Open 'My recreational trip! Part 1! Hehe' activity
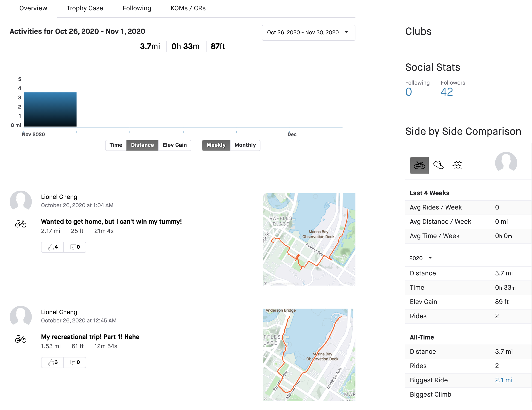 coord(90,337)
